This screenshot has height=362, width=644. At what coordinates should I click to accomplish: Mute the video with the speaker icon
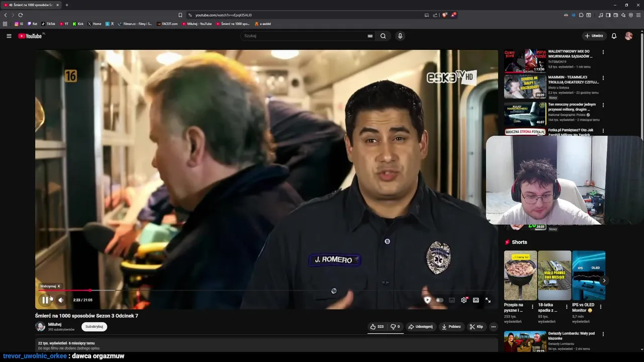[x=61, y=300]
